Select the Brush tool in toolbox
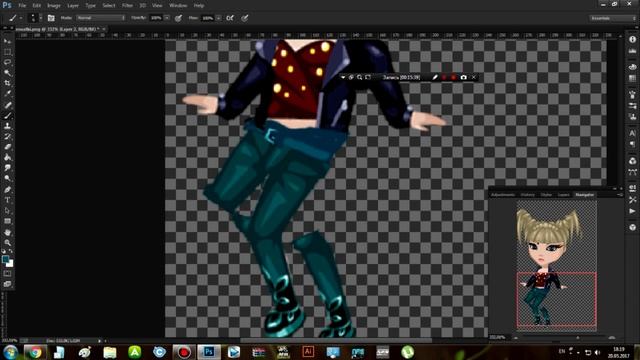640x360 pixels. coord(7,116)
